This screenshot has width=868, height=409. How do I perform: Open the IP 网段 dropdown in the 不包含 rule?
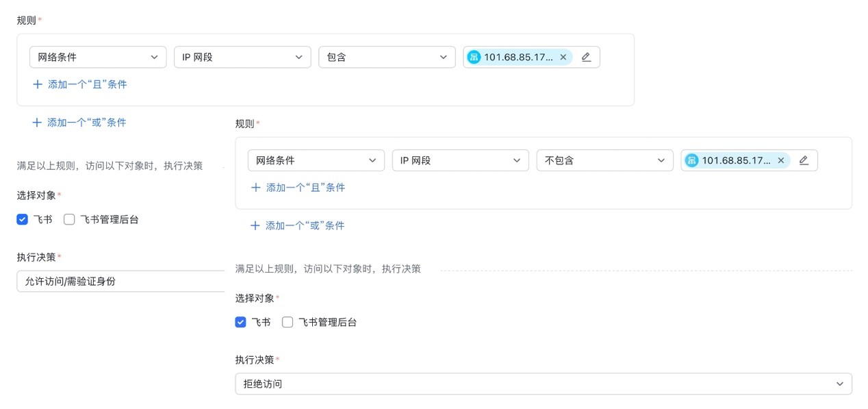[460, 160]
